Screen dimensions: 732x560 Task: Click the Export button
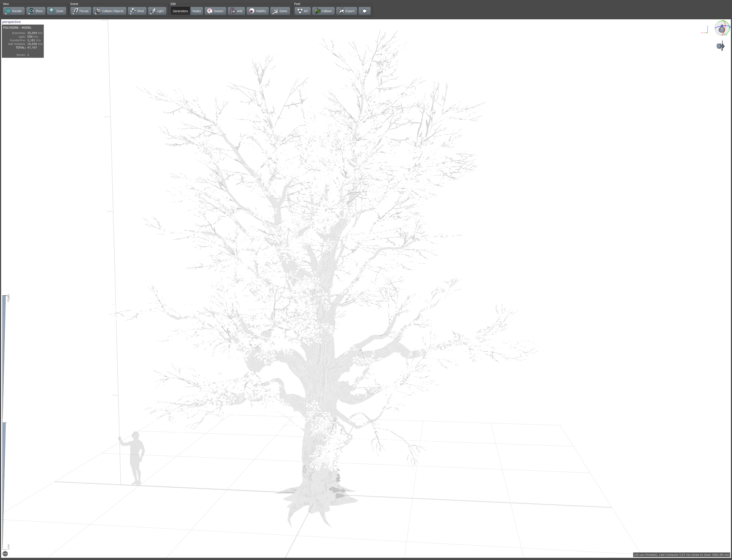(347, 11)
